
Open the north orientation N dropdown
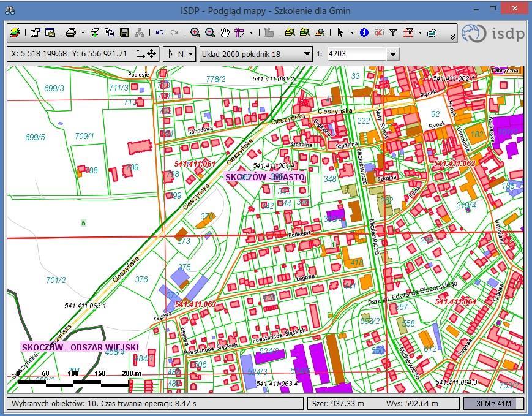click(x=179, y=54)
